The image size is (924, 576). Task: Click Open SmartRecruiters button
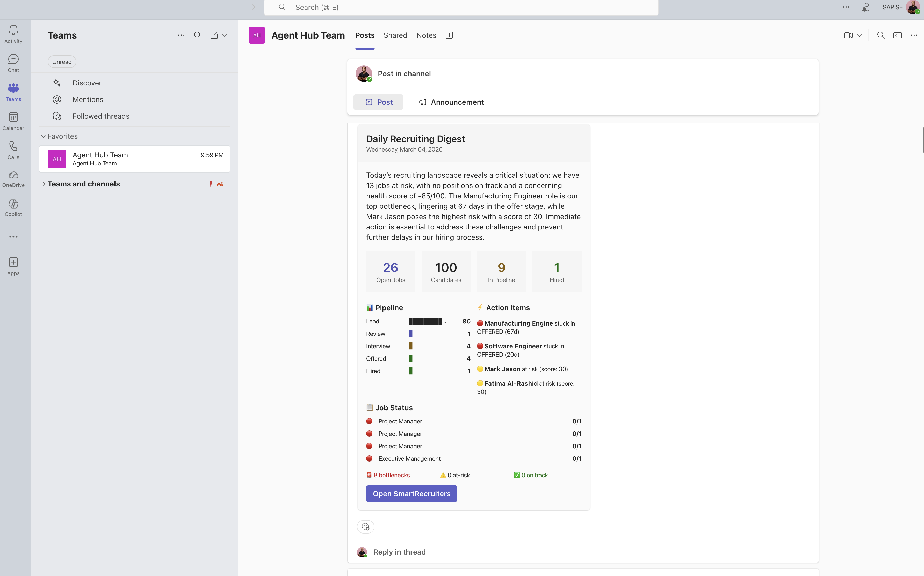(411, 494)
